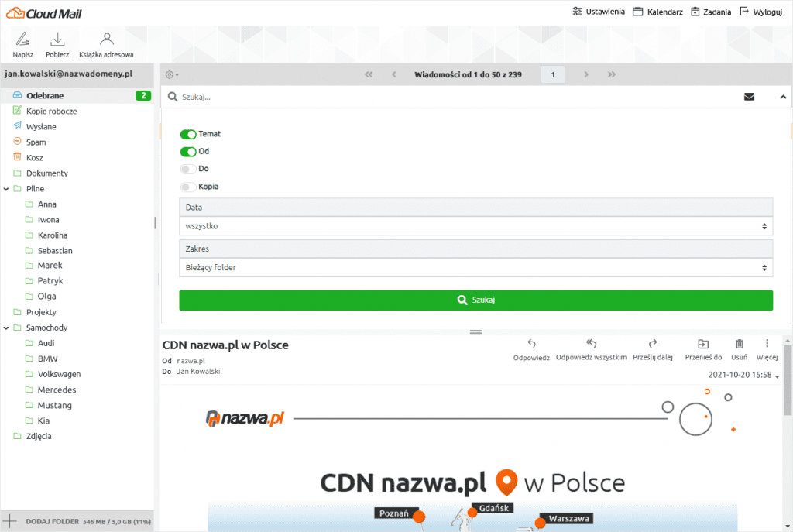The width and height of the screenshot is (793, 532).
Task: Click recipient Jan Kowalski
Action: pyautogui.click(x=198, y=371)
